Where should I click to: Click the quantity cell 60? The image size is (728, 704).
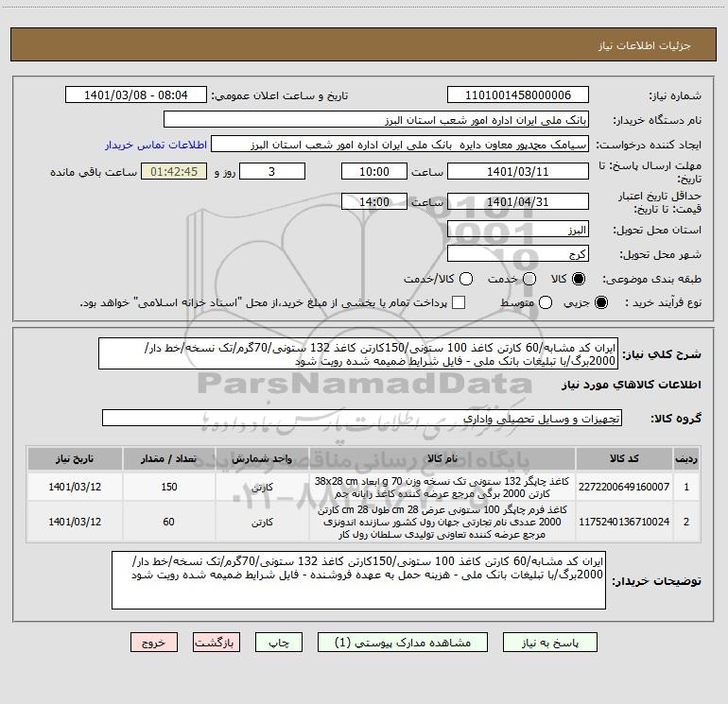click(x=169, y=522)
